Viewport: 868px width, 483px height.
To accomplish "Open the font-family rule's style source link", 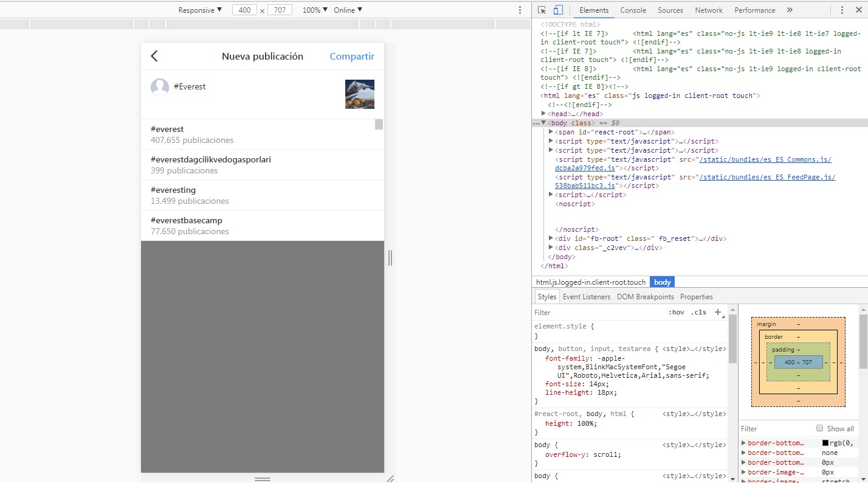I will pyautogui.click(x=694, y=349).
